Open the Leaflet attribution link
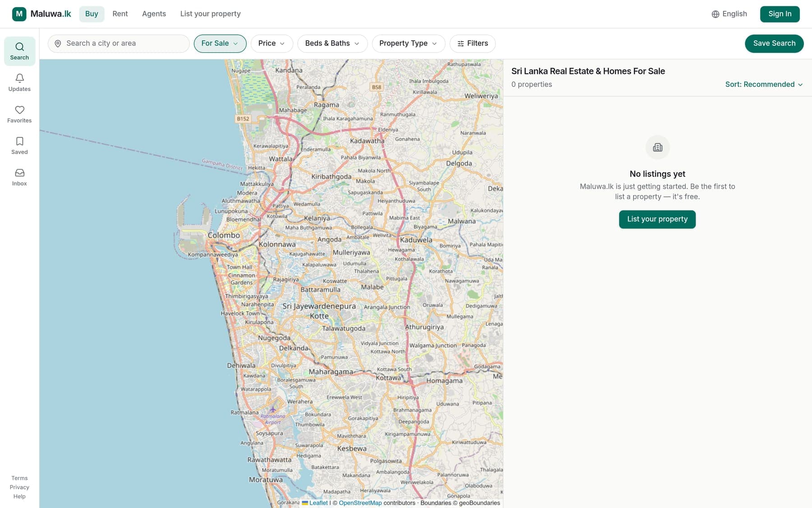This screenshot has width=812, height=508. [318, 503]
